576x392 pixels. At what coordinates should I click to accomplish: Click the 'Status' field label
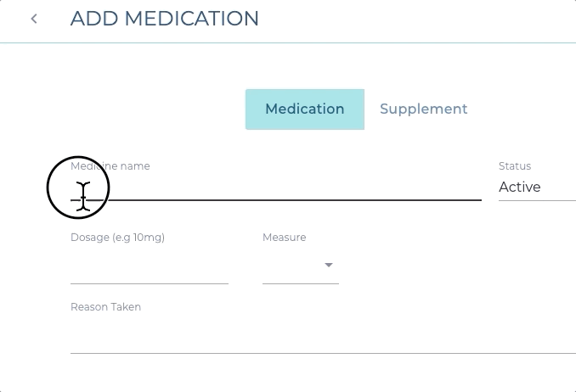click(515, 166)
